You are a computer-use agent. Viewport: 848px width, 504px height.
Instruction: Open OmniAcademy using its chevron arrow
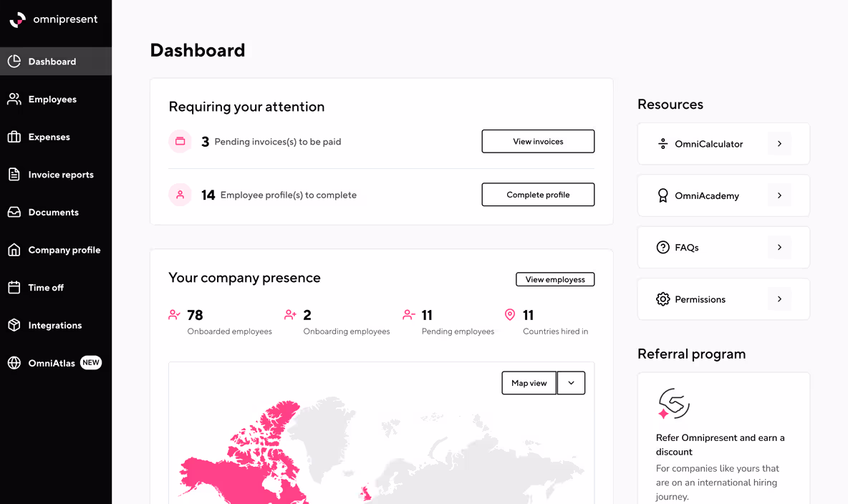(779, 195)
